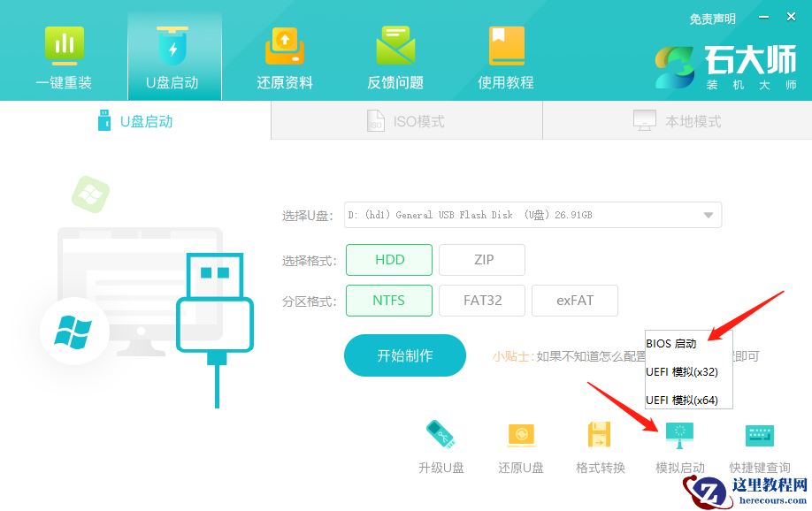
Task: Choose BIOS 启动 from the popup menu
Action: 675,344
